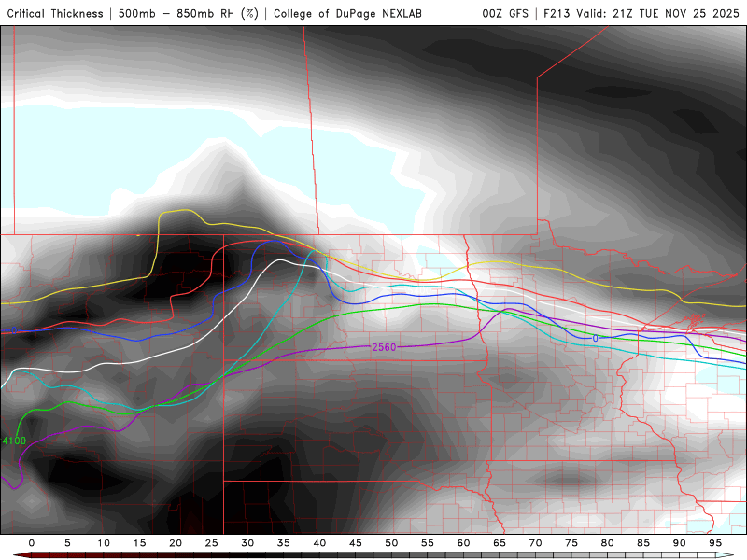
Task: Click the color bar value 80
Action: pos(608,543)
